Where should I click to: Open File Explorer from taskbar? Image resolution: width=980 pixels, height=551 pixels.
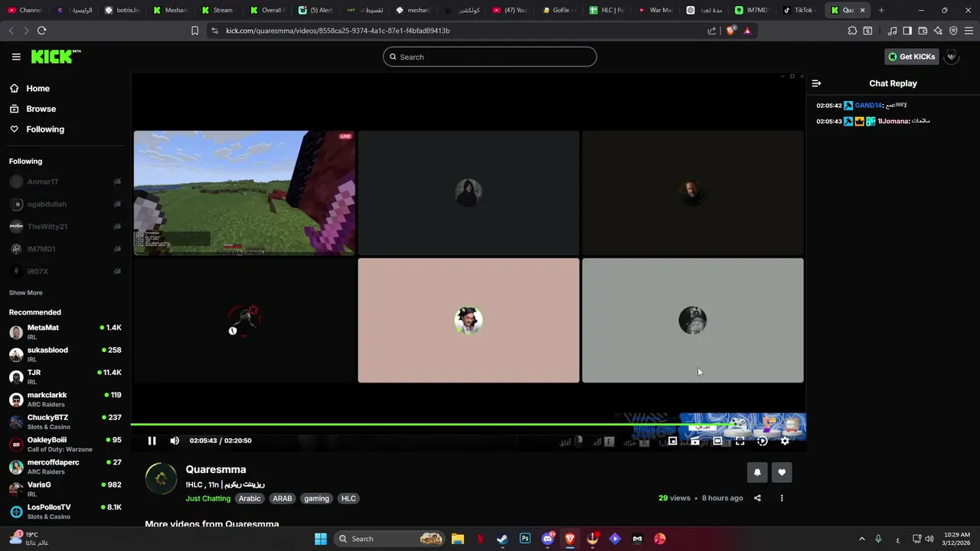[x=458, y=539]
